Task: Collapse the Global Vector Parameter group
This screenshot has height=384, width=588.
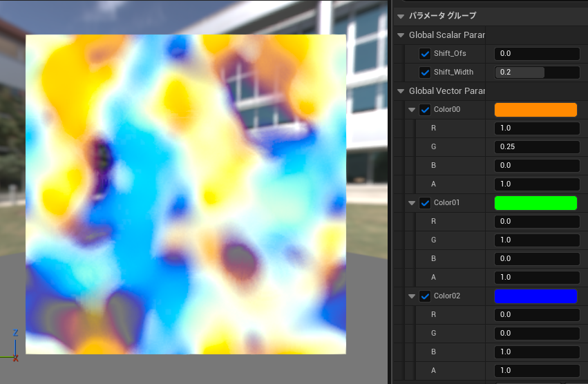Action: [401, 91]
